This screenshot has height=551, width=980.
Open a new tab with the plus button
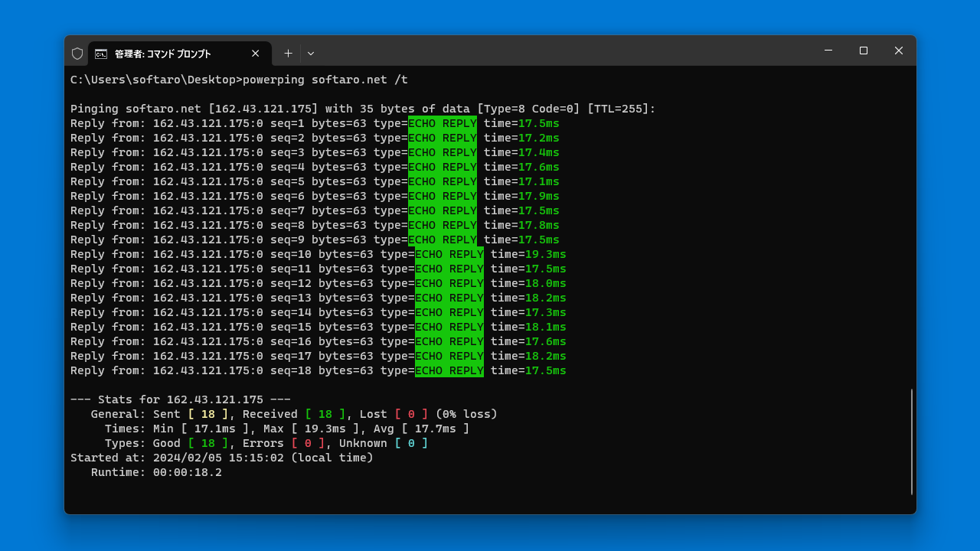(288, 54)
